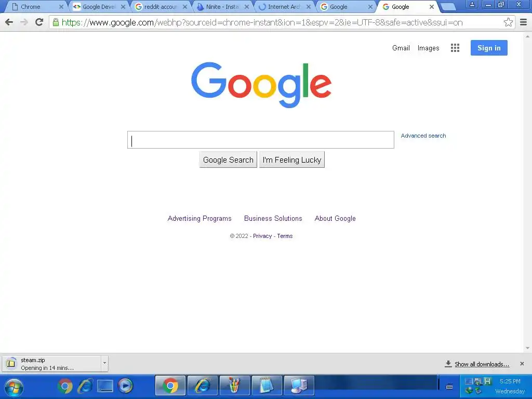
Task: Reload the page with the refresh icon
Action: coord(39,22)
